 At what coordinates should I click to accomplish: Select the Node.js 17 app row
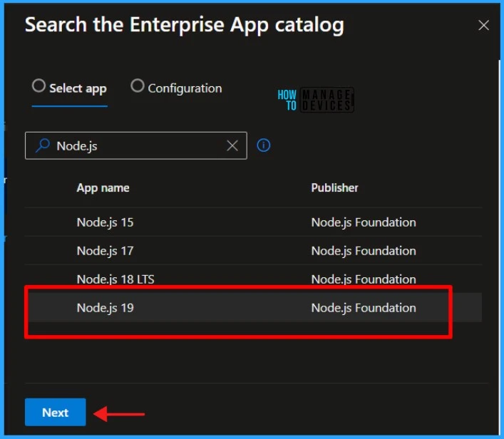[253, 251]
